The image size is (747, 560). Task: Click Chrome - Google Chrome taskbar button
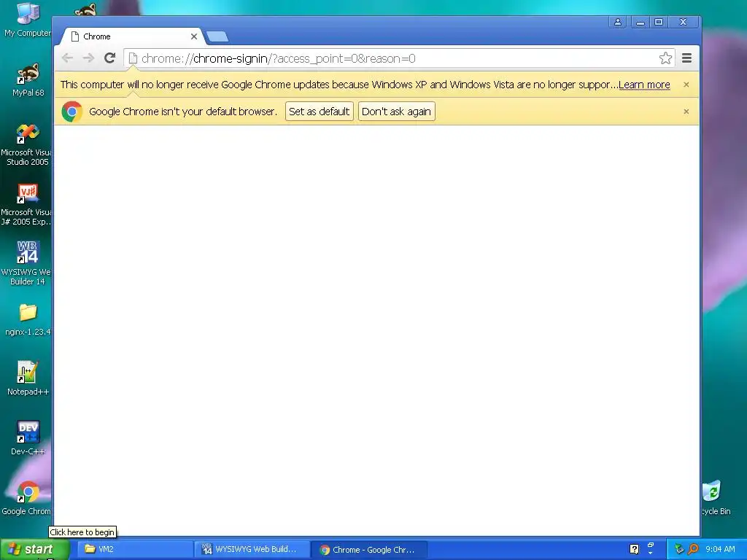[x=368, y=550]
